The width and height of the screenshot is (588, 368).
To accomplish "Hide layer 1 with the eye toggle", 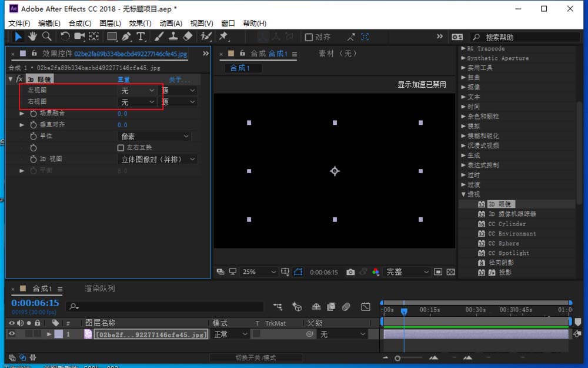I will (x=11, y=334).
